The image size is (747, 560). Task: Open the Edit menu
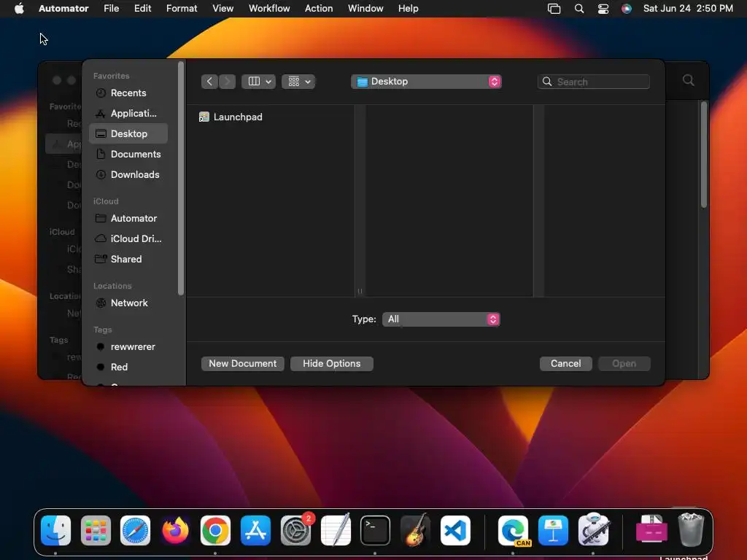click(142, 9)
